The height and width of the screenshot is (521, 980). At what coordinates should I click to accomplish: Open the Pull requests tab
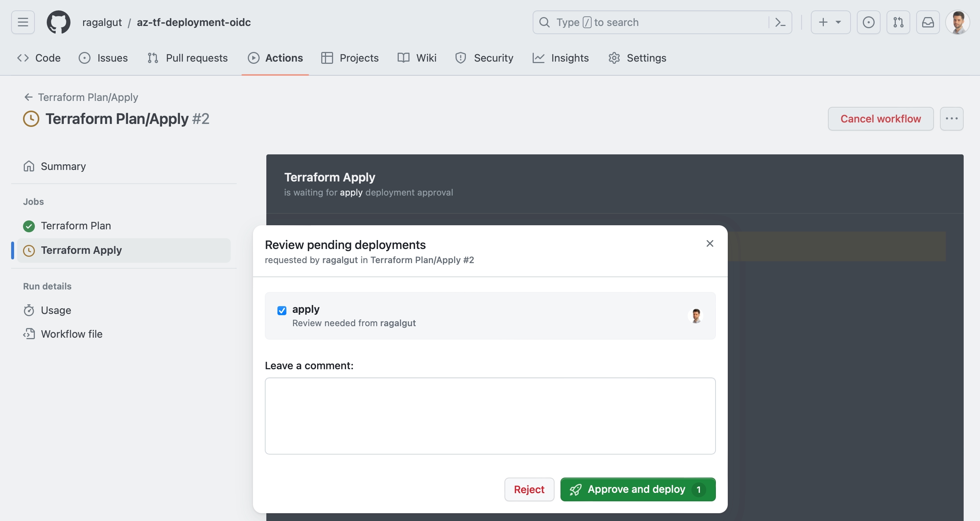[187, 58]
